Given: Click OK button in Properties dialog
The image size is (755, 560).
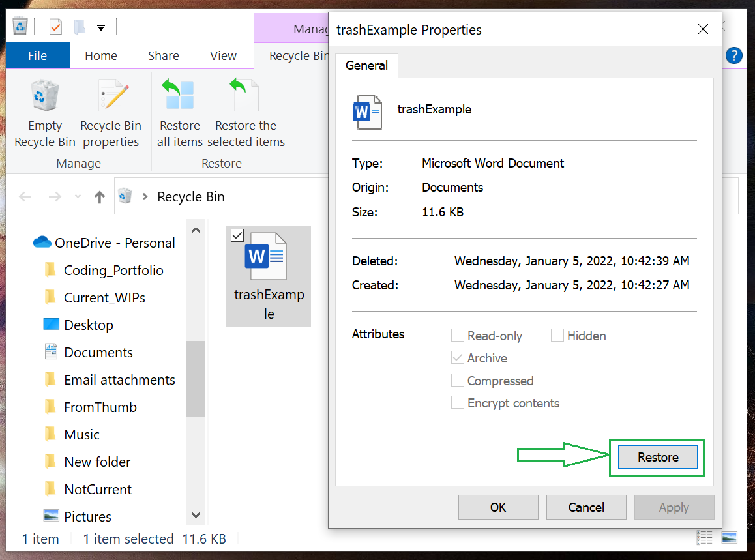Looking at the screenshot, I should point(498,507).
